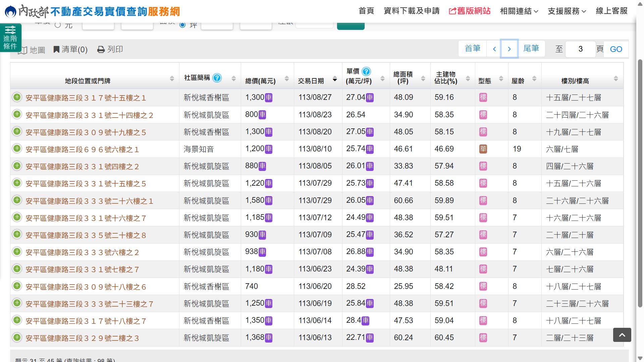Open the 進階條件 advanced filter panel

[x=10, y=38]
